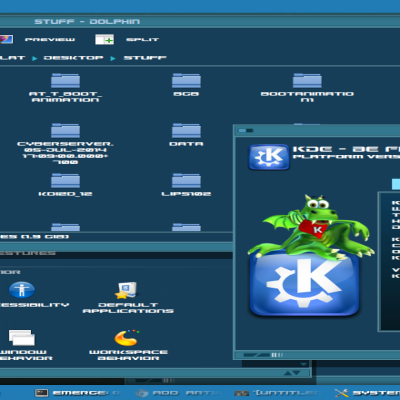Screen dimensions: 400x400
Task: Select the AT_T_BOOT_ANIMATION file name text
Action: [65, 97]
